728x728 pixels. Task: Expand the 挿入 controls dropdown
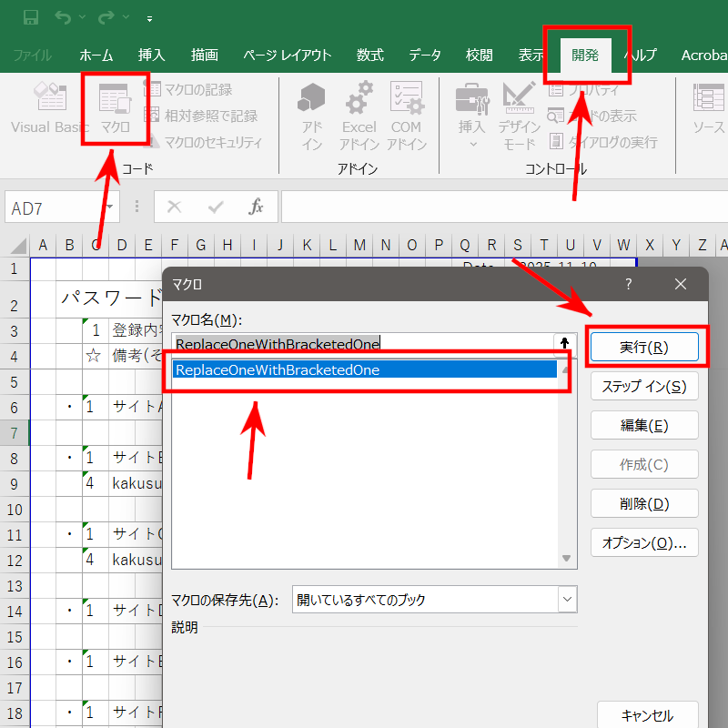[x=471, y=144]
